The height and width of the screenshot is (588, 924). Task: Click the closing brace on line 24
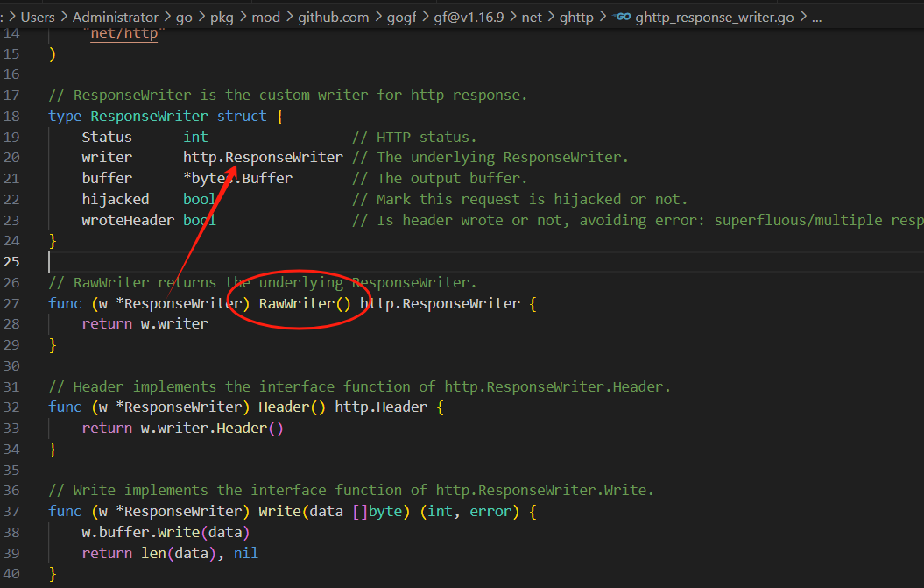click(x=53, y=241)
